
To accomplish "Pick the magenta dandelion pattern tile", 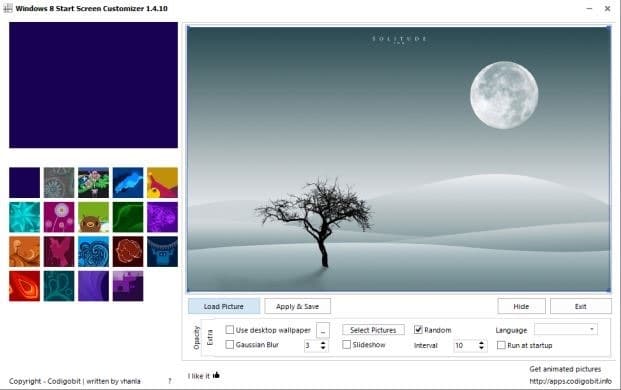I will [59, 217].
